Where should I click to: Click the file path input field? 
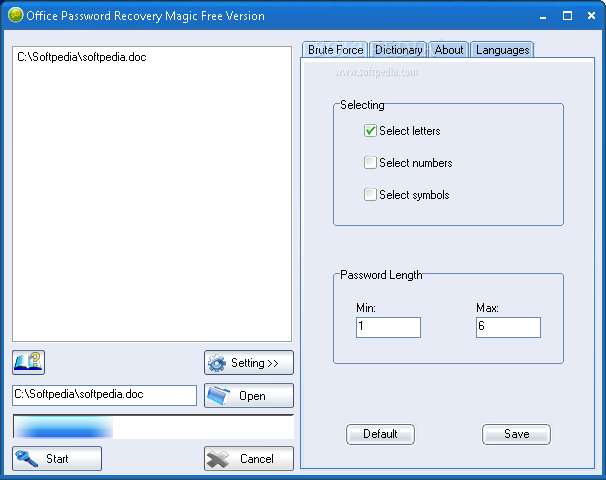pos(104,395)
